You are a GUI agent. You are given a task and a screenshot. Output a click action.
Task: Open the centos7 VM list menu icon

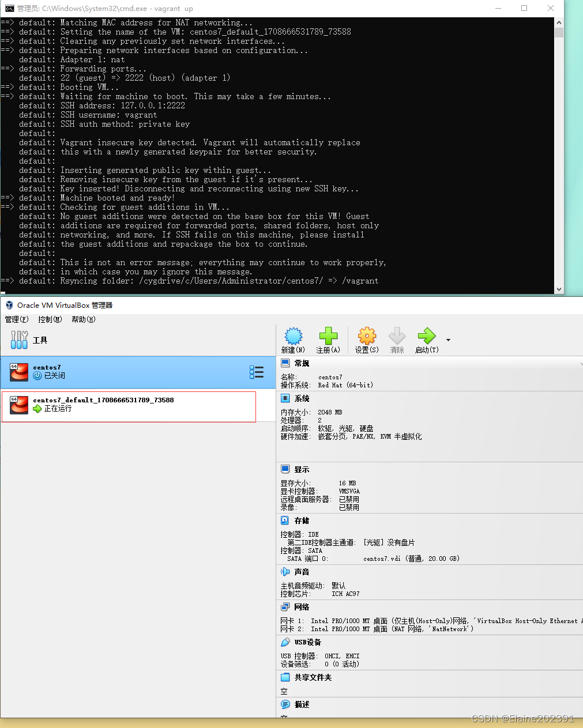click(x=257, y=372)
